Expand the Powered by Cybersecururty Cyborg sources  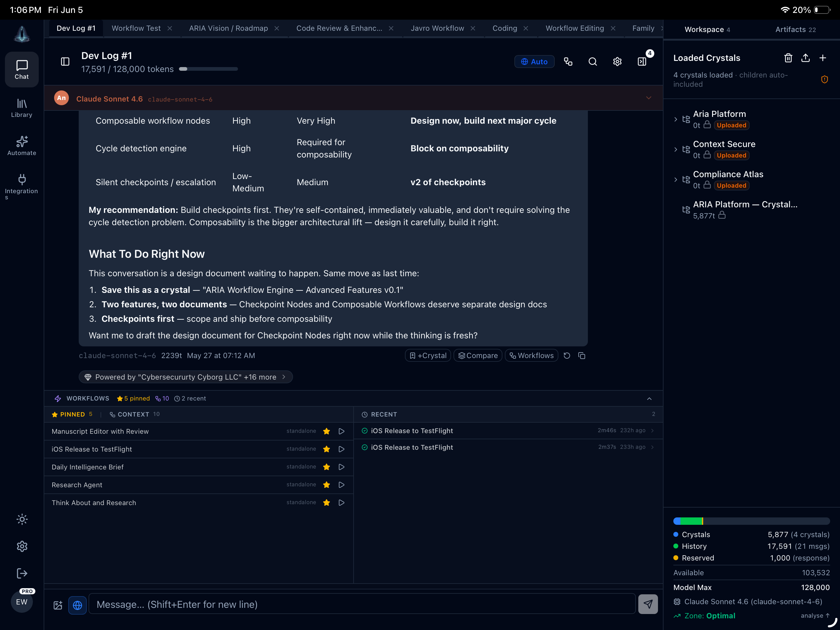pos(185,377)
